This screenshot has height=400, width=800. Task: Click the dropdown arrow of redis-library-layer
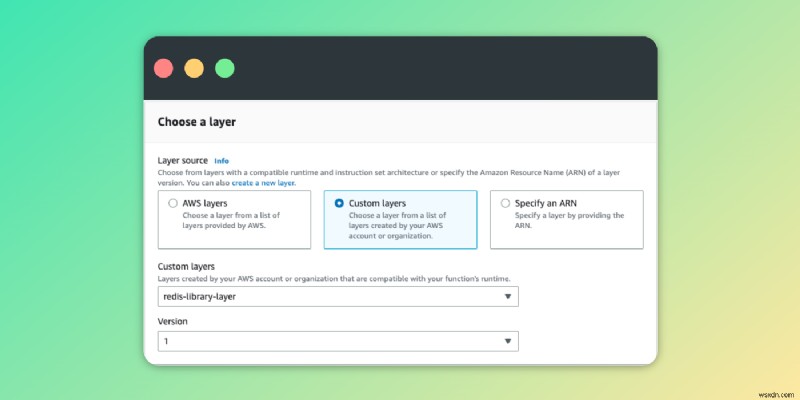click(x=508, y=296)
